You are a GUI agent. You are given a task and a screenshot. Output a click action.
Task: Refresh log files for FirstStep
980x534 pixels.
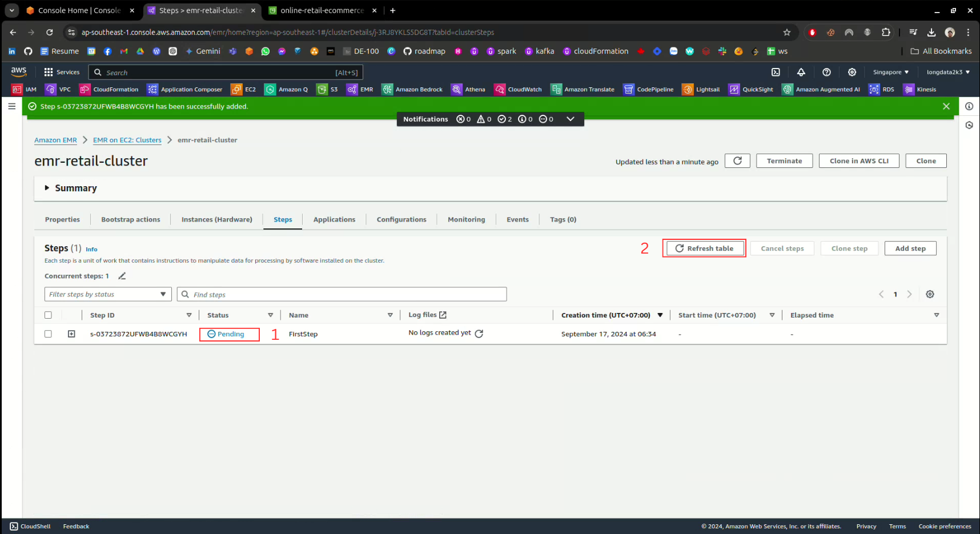coord(479,334)
